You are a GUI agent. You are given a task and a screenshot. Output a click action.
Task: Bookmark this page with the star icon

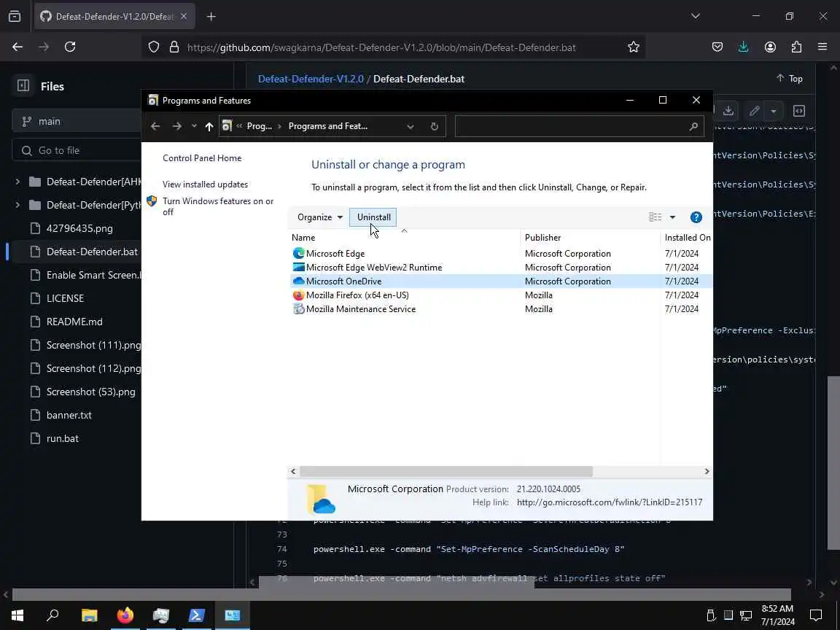click(633, 47)
